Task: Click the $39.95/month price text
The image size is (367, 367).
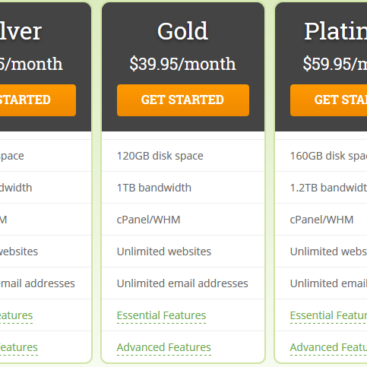Action: [183, 64]
